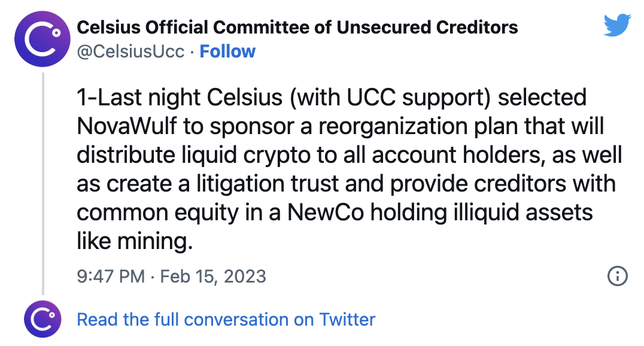Screen dimensions: 644x346
Task: Click the @CelsiusUcc handle
Action: click(x=130, y=51)
